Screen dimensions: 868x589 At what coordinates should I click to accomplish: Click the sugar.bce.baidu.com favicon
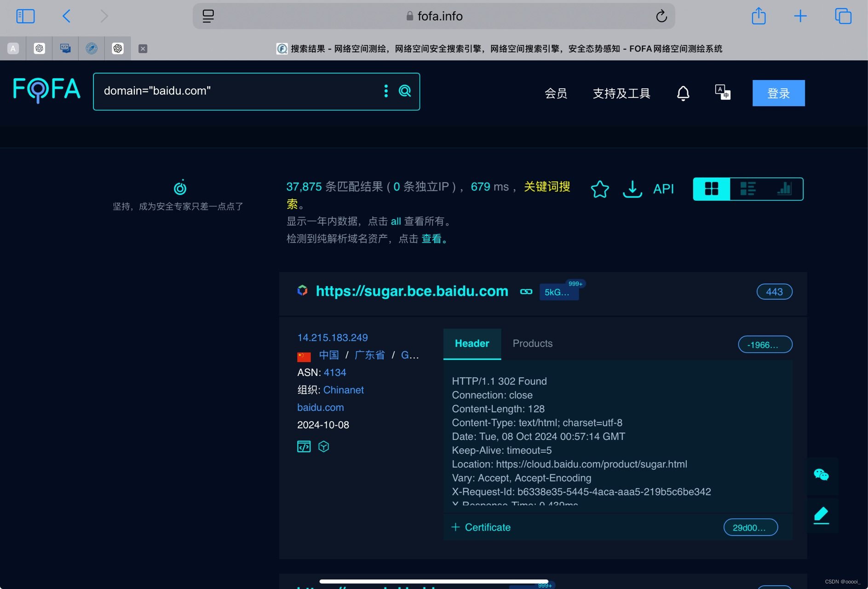[302, 290]
